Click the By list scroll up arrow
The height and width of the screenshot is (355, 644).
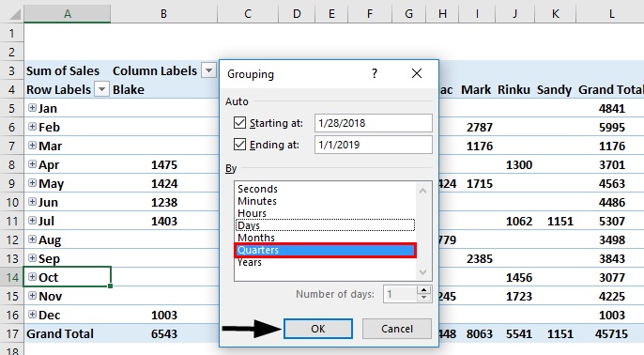point(423,191)
